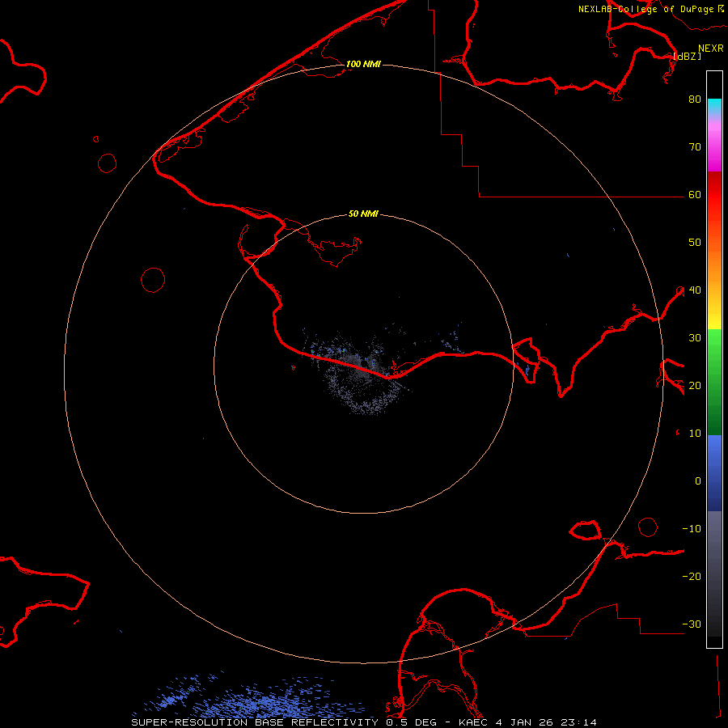Click the -10 value on the dBZ scale

[692, 529]
